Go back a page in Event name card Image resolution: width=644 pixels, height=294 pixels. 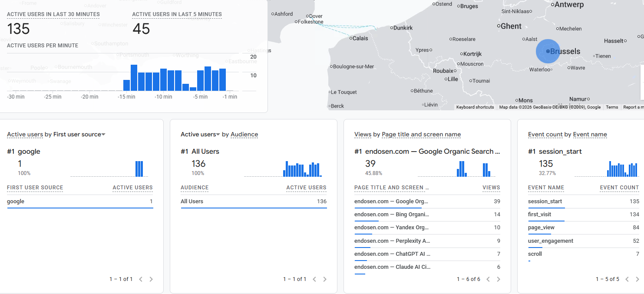tap(627, 279)
